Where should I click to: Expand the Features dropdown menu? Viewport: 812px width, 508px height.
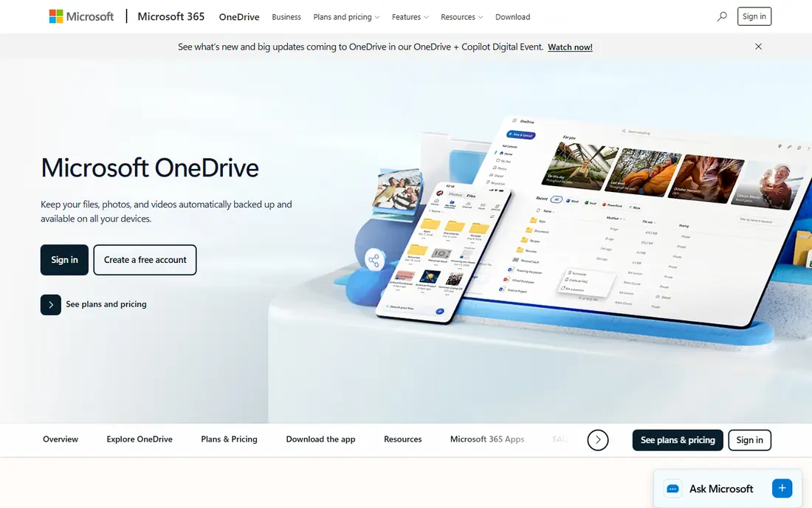pyautogui.click(x=410, y=17)
